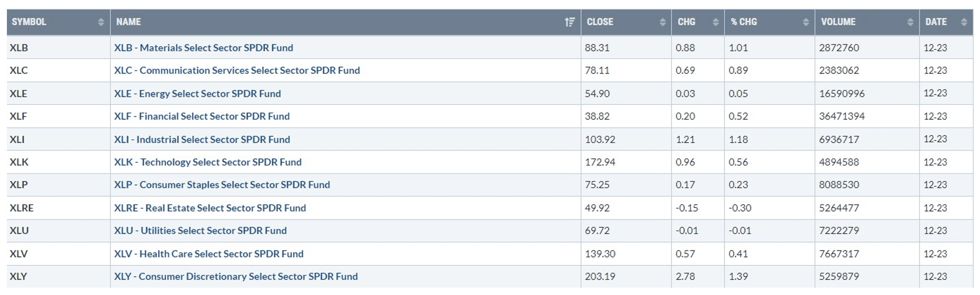Click the NAME column ascending sort icon
980x295 pixels.
click(570, 22)
